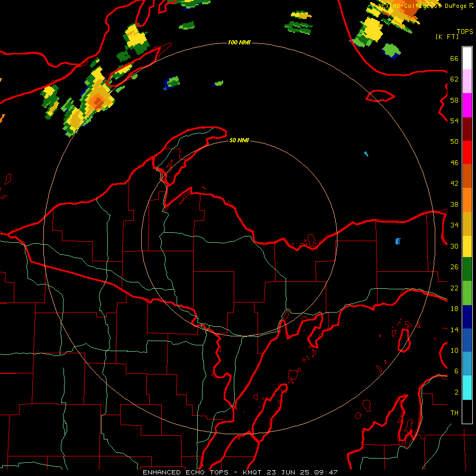Image resolution: width=476 pixels, height=476 pixels.
Task: Pick the dark maroon legend swatch
Action: pos(467,129)
